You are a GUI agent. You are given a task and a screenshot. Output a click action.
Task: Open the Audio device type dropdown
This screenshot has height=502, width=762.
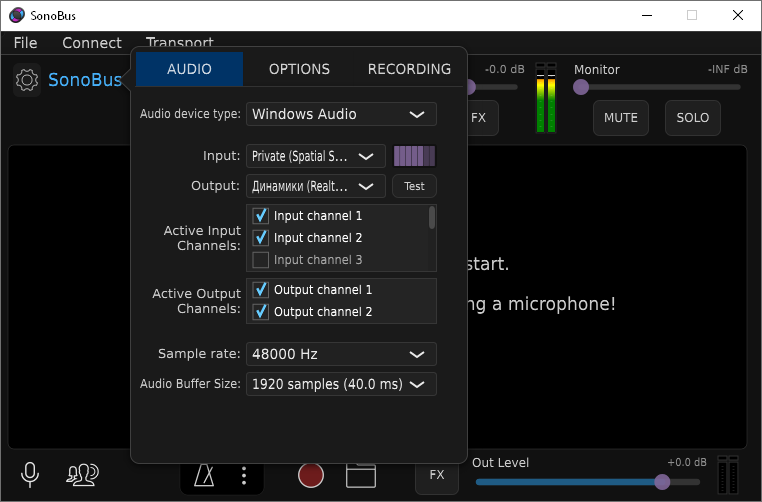pyautogui.click(x=341, y=114)
